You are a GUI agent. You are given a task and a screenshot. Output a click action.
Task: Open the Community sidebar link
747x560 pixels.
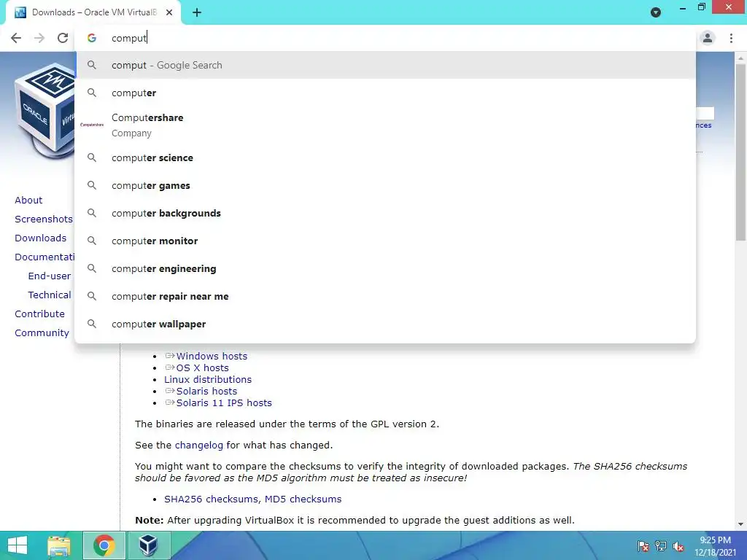42,333
